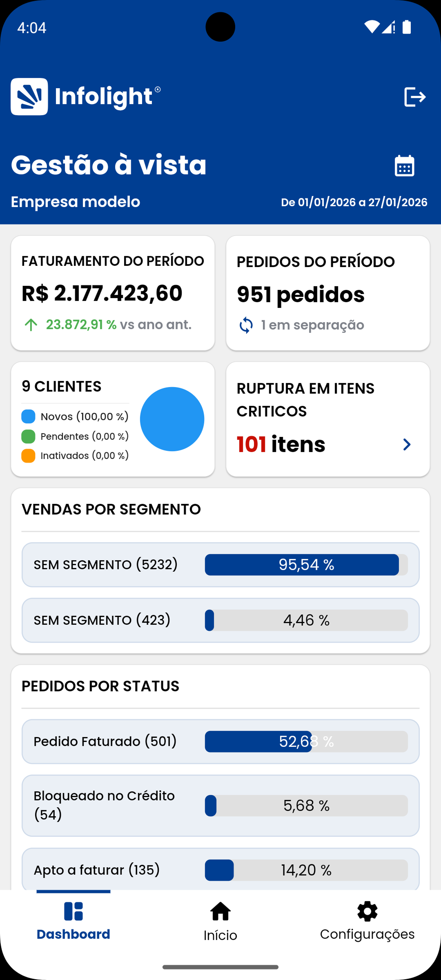Tap the Configurações gear icon

(367, 911)
